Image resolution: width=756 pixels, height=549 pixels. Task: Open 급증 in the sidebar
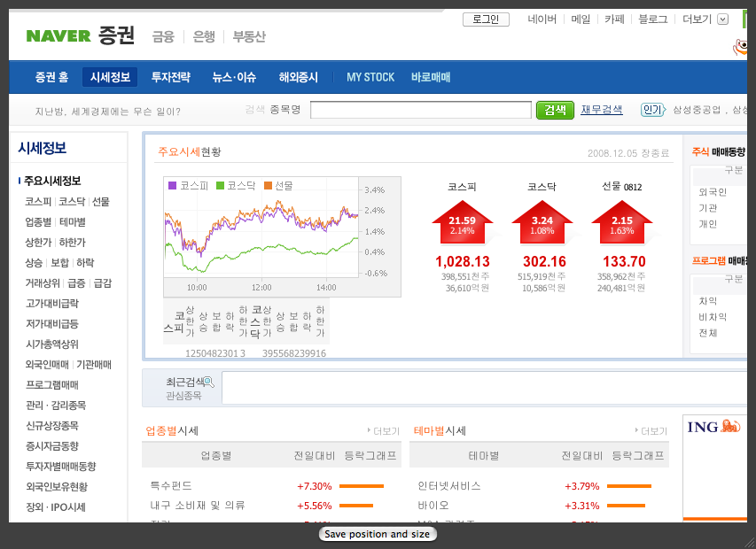76,283
